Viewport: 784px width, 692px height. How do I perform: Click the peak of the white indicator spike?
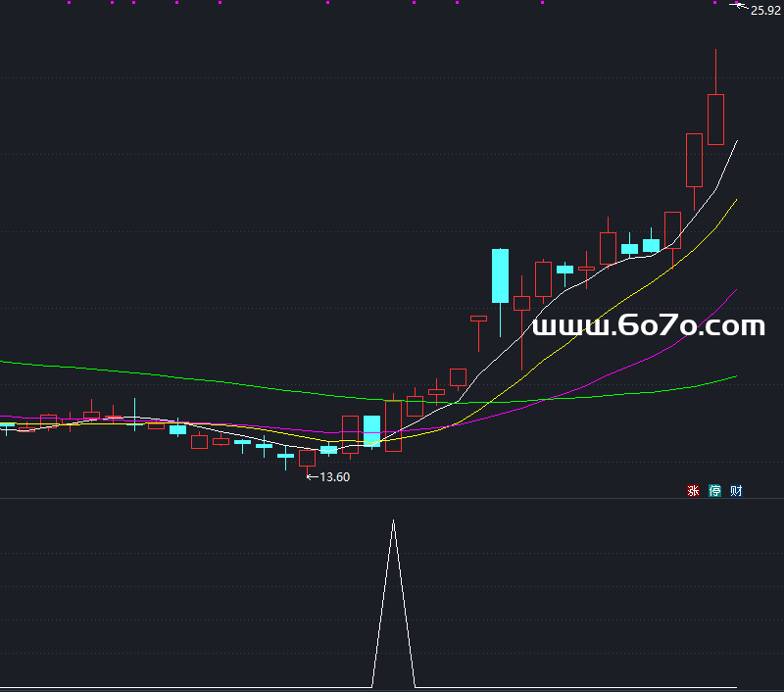pyautogui.click(x=394, y=520)
